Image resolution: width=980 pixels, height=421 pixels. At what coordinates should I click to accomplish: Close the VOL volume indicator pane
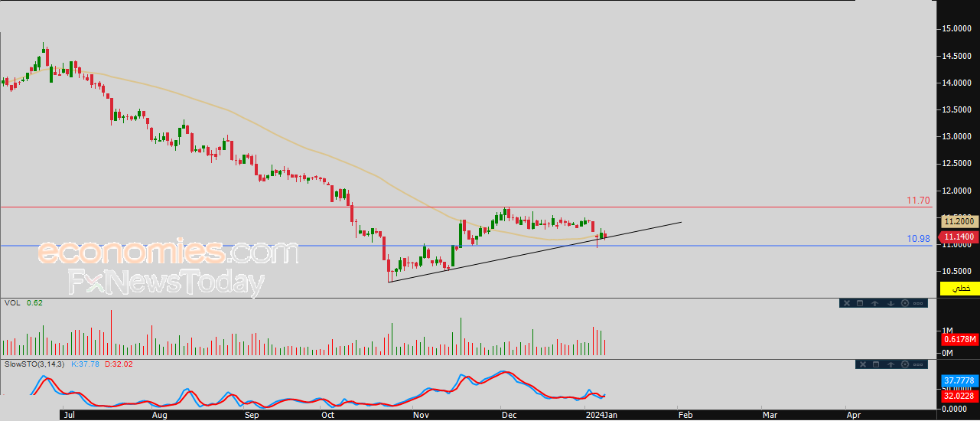(847, 303)
